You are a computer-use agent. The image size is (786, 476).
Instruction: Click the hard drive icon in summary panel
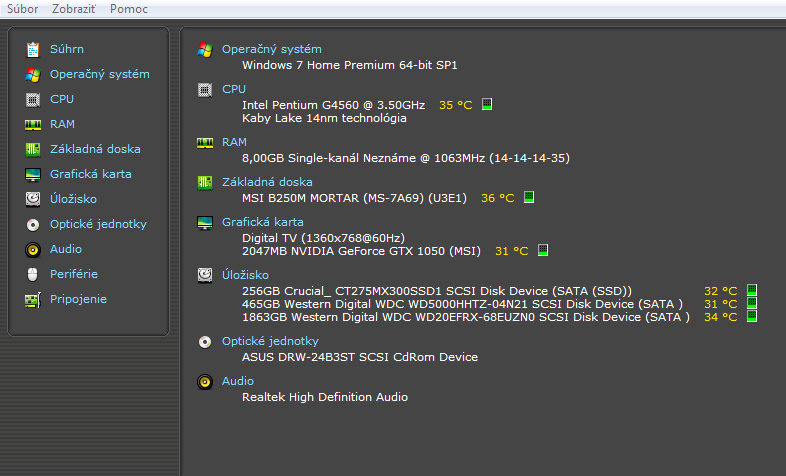click(205, 275)
